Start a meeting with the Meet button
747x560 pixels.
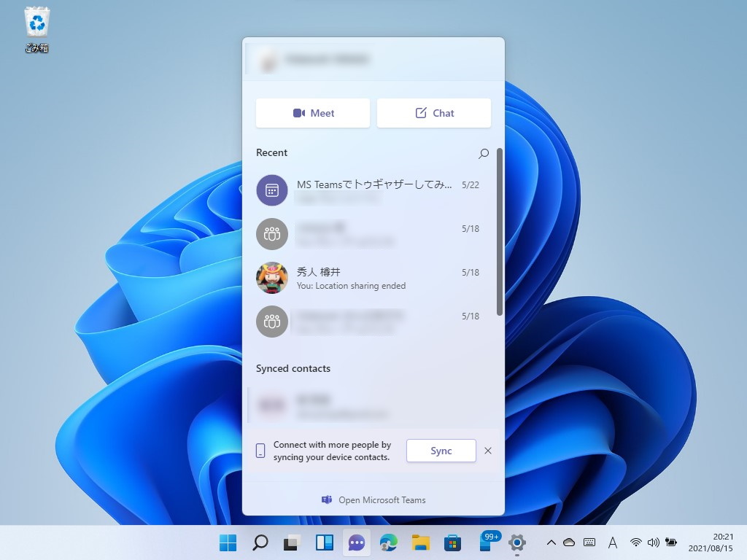coord(312,113)
